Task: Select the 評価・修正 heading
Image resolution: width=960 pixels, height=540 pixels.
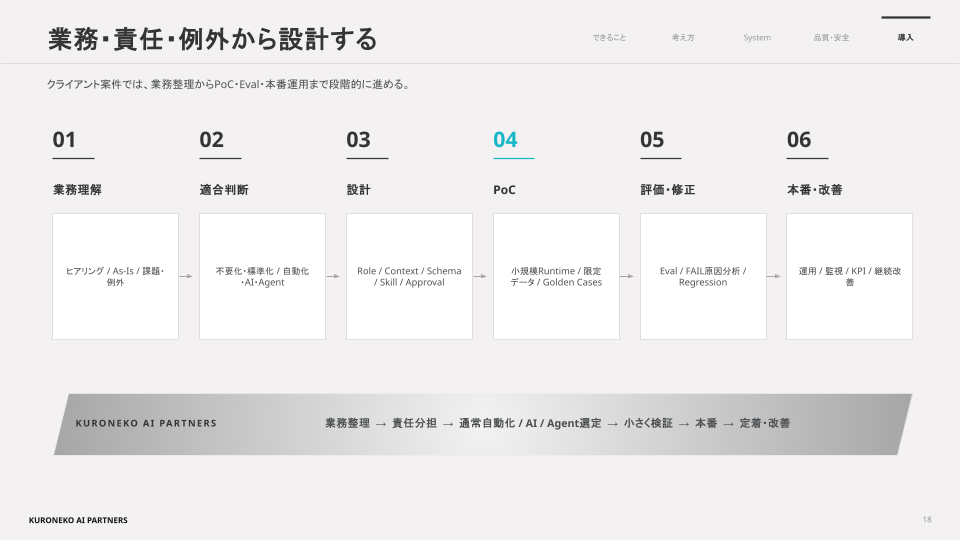Action: 668,190
